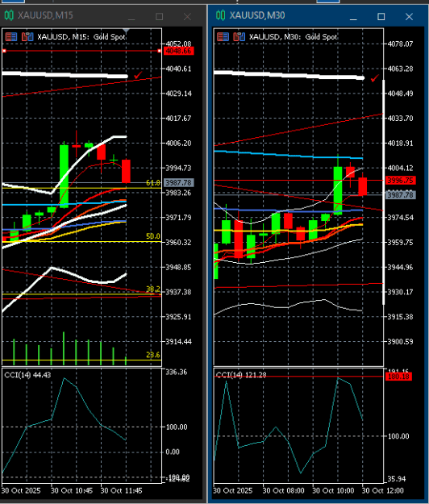Click the 35.94 CCI scale value in M30

398,479
